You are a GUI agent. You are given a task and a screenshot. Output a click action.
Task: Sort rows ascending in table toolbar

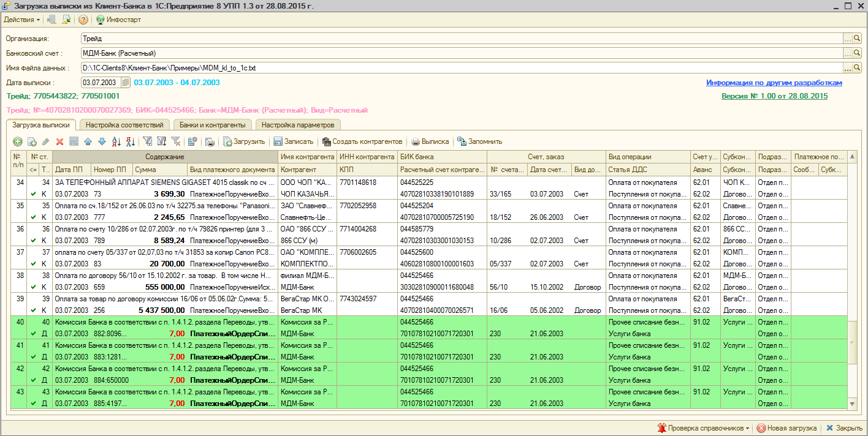coord(116,141)
